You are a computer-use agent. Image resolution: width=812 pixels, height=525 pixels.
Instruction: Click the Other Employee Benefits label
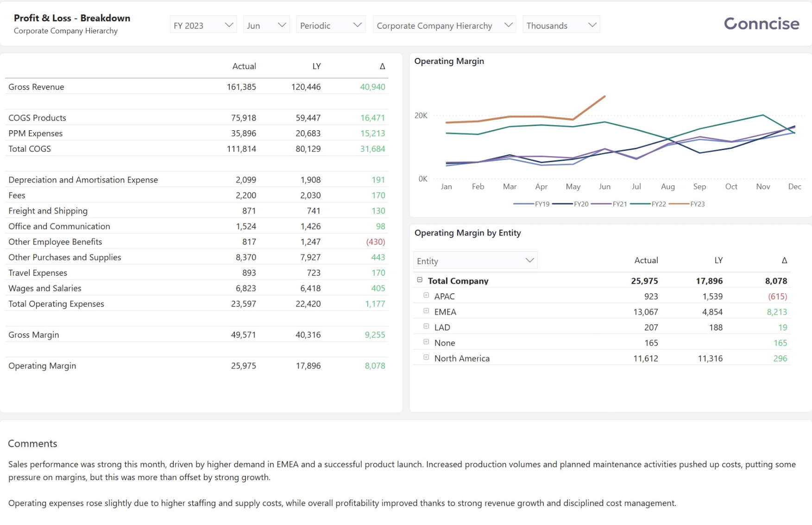click(55, 242)
